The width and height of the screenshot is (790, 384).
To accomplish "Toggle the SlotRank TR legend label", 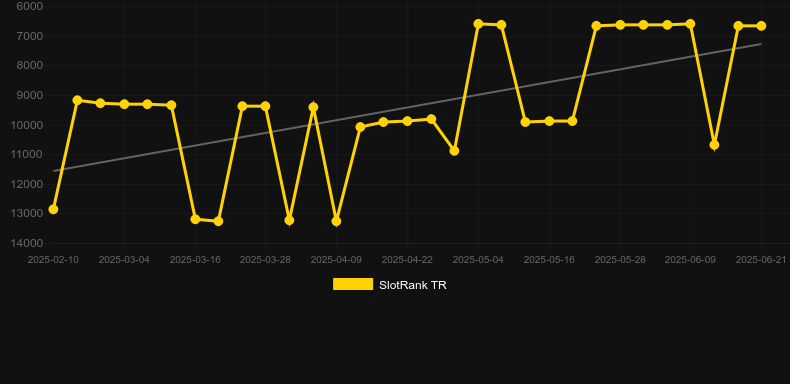I will pos(413,285).
